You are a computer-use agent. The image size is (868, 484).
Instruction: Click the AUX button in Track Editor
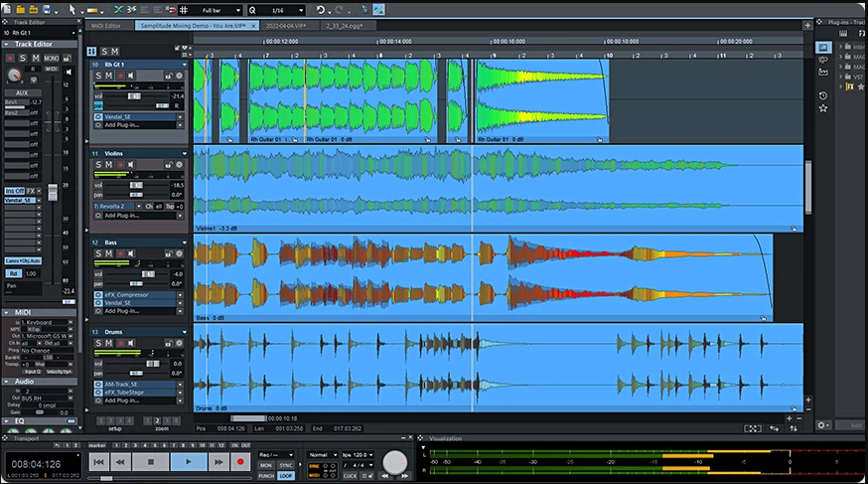(x=22, y=93)
